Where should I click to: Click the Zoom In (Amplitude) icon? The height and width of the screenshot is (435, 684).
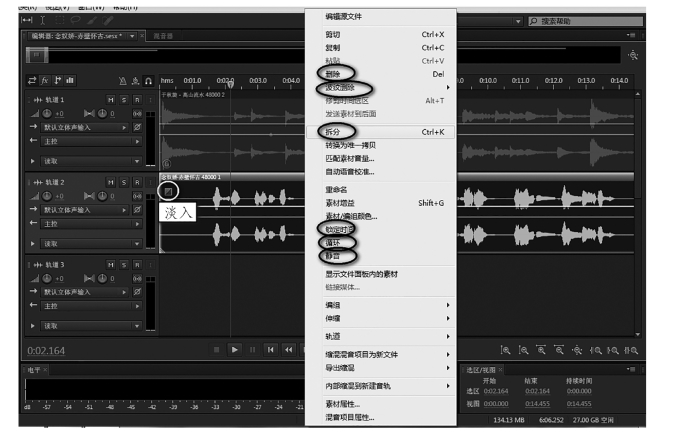505,350
